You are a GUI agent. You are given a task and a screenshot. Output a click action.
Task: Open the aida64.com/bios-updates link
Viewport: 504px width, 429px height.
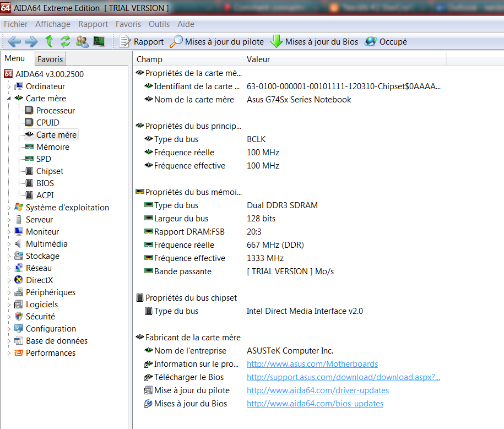coord(315,404)
